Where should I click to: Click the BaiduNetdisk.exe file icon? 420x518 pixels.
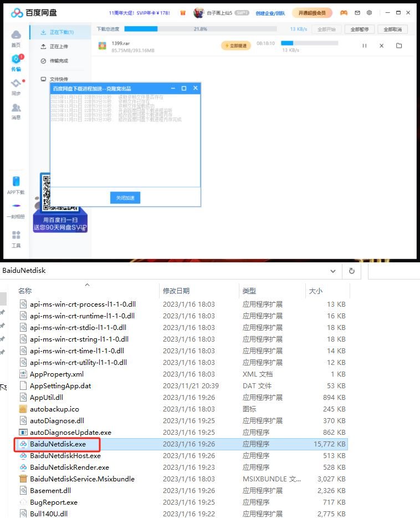pos(23,444)
